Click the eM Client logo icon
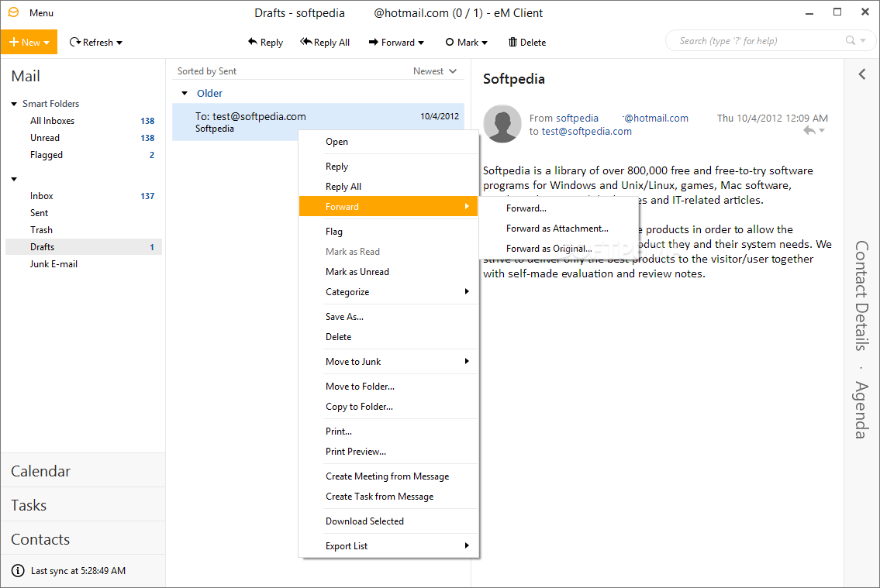880x588 pixels. 13,12
